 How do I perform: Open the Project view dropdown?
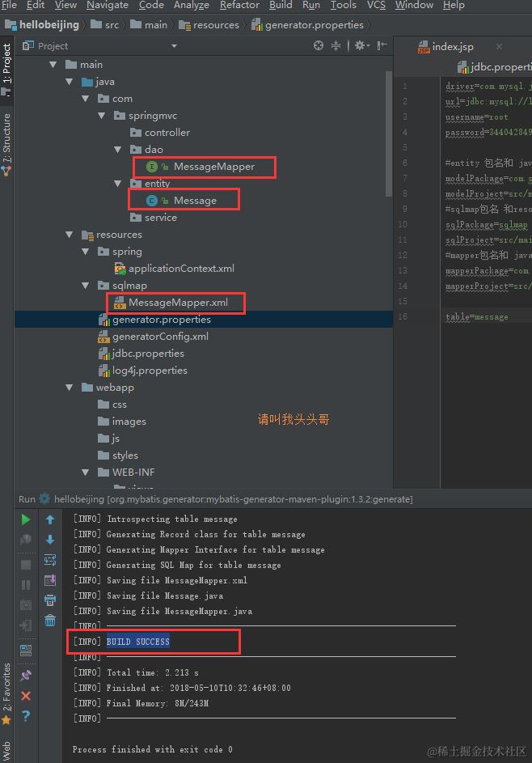click(x=174, y=46)
